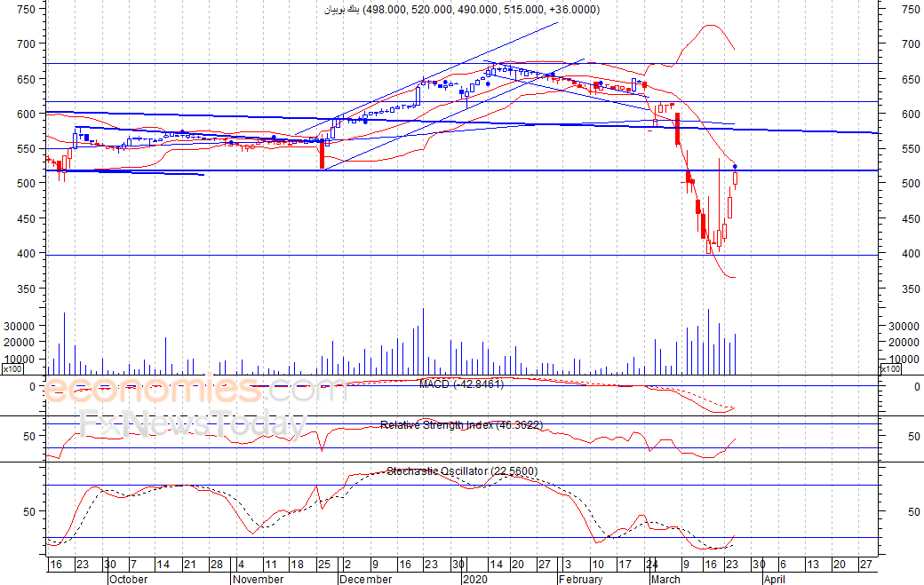Click the date label 13 in April
The height and width of the screenshot is (585, 924).
(x=813, y=565)
